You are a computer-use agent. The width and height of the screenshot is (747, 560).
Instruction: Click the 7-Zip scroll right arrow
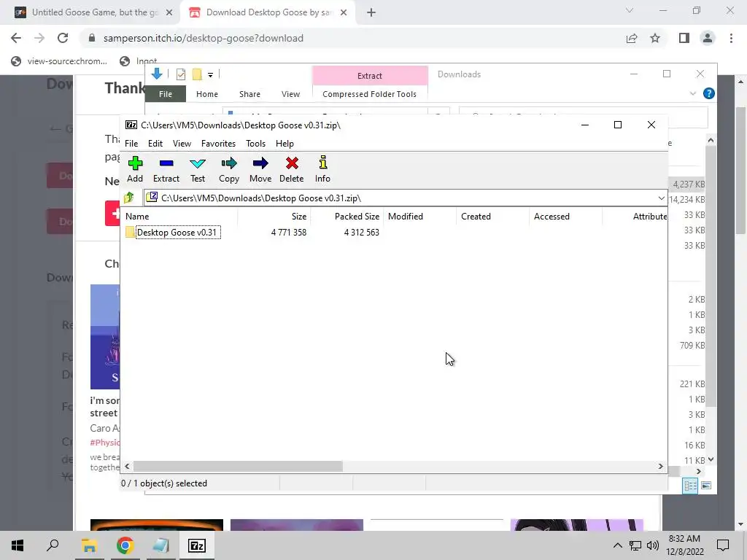click(x=660, y=466)
